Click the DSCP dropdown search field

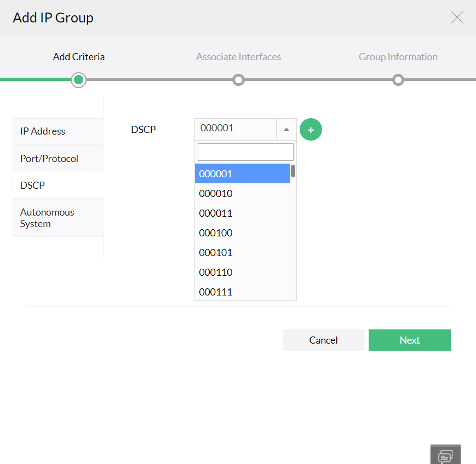coord(245,152)
